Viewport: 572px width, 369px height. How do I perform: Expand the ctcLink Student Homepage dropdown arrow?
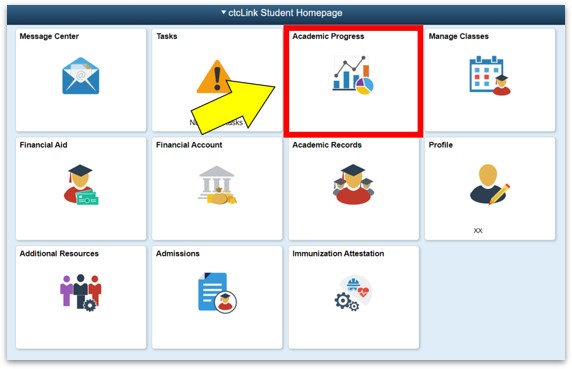coord(223,12)
